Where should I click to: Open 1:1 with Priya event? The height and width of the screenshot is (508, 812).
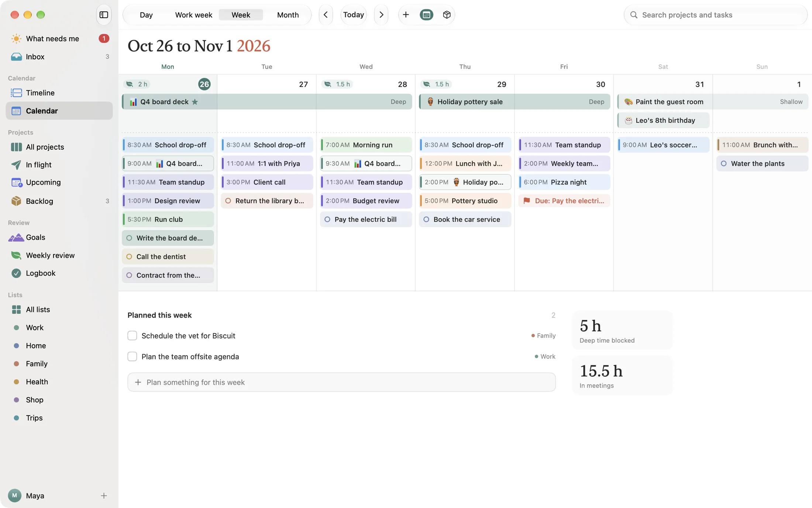(x=267, y=163)
